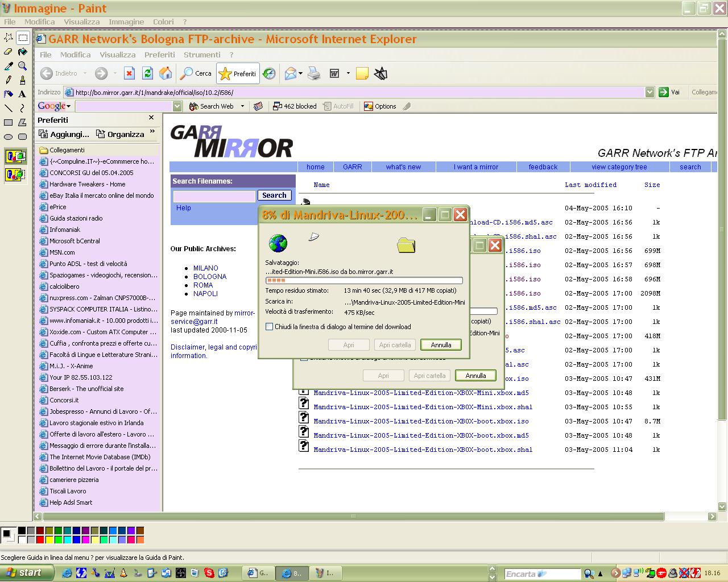
Task: Click the IE Stop button with red X
Action: click(129, 73)
